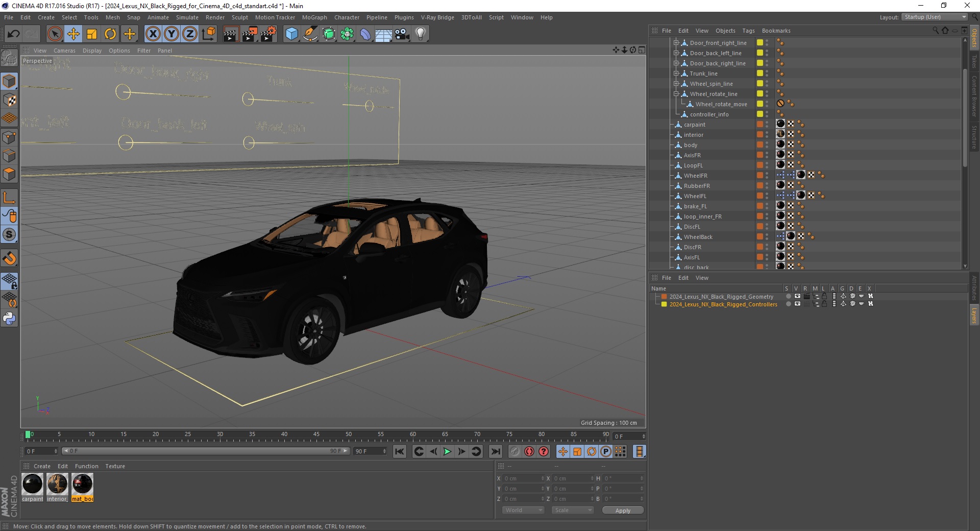
Task: Toggle position keyframe recording button
Action: click(x=562, y=451)
